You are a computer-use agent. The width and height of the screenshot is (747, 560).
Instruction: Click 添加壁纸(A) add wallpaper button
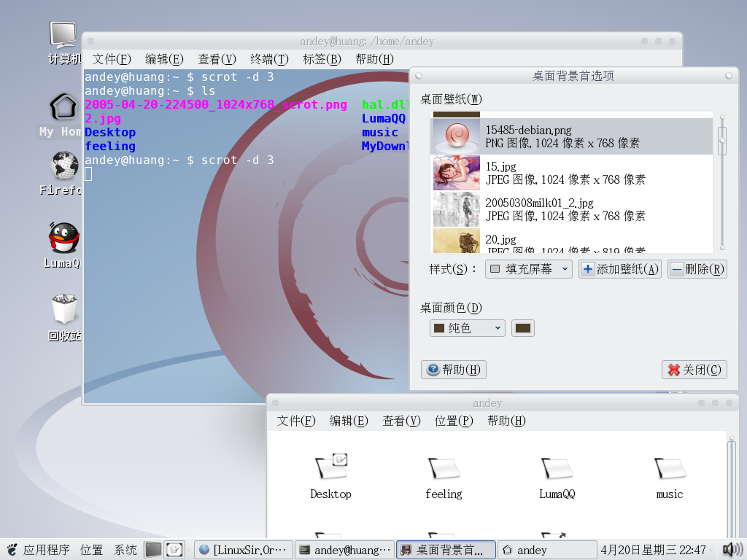[x=620, y=269]
